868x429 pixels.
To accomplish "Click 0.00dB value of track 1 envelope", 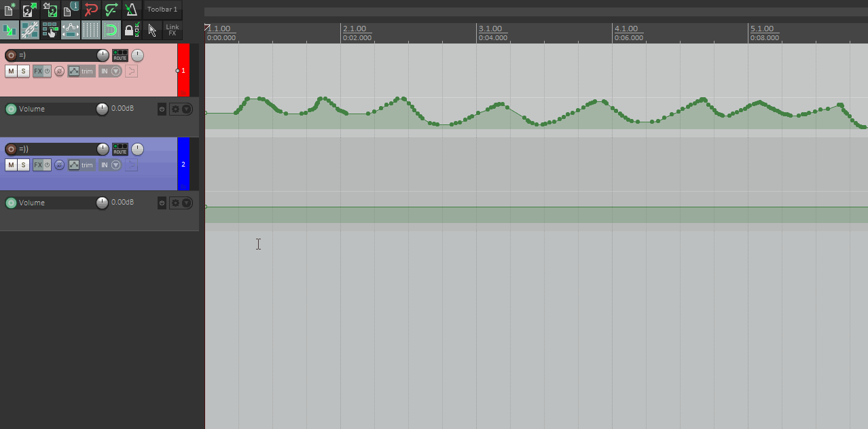I will [x=122, y=109].
